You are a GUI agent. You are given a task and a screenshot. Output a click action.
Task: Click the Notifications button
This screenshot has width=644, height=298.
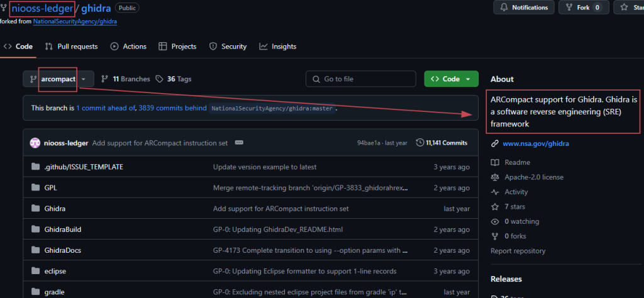click(x=524, y=8)
